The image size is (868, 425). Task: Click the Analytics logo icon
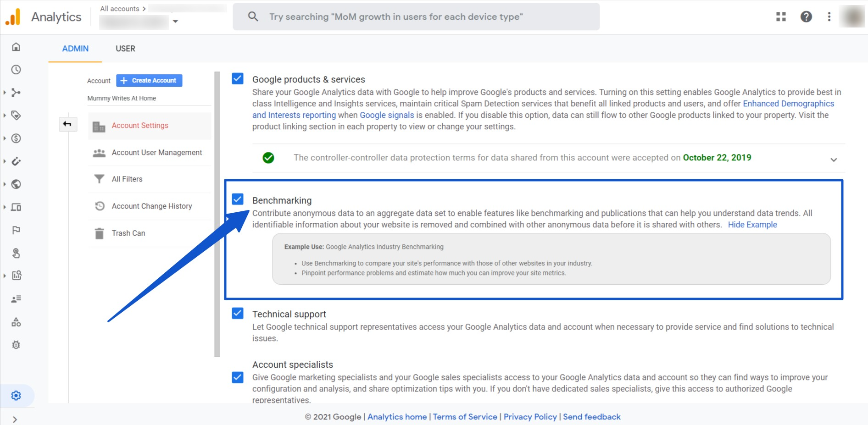(x=13, y=17)
